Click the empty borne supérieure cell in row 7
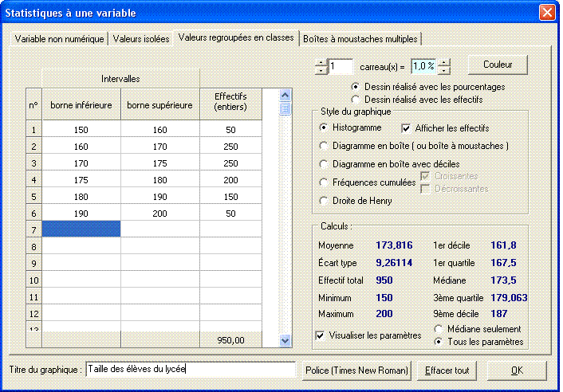Screen dimensions: 563x392 159,229
